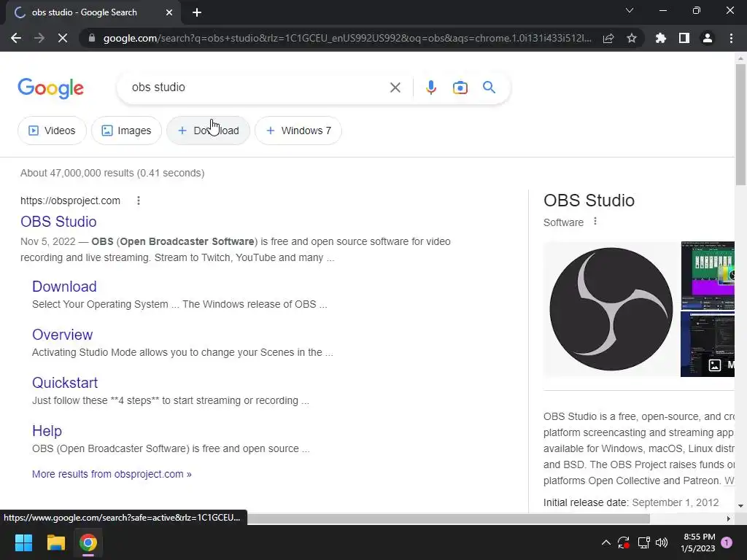Screen dimensions: 747x560
Task: Open the 8:55 PM clock and calendar
Action: click(x=698, y=542)
